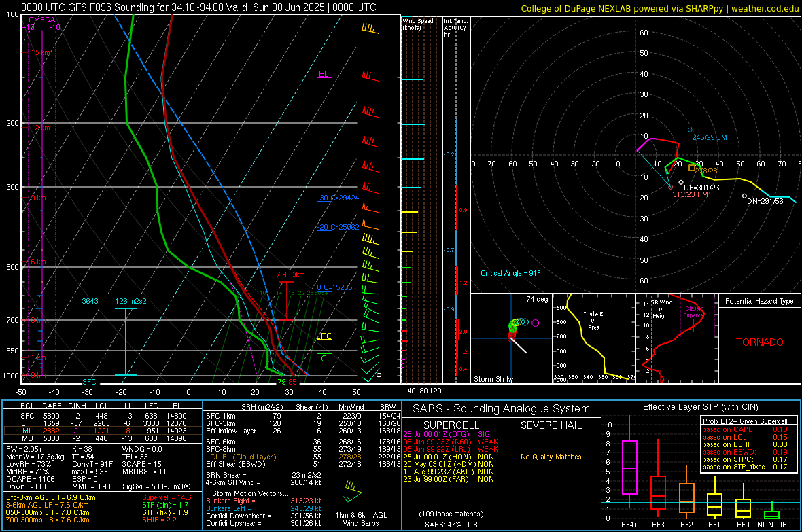Click the Bunkers Left = storm motion line
The height and width of the screenshot is (532, 802).
point(264,508)
